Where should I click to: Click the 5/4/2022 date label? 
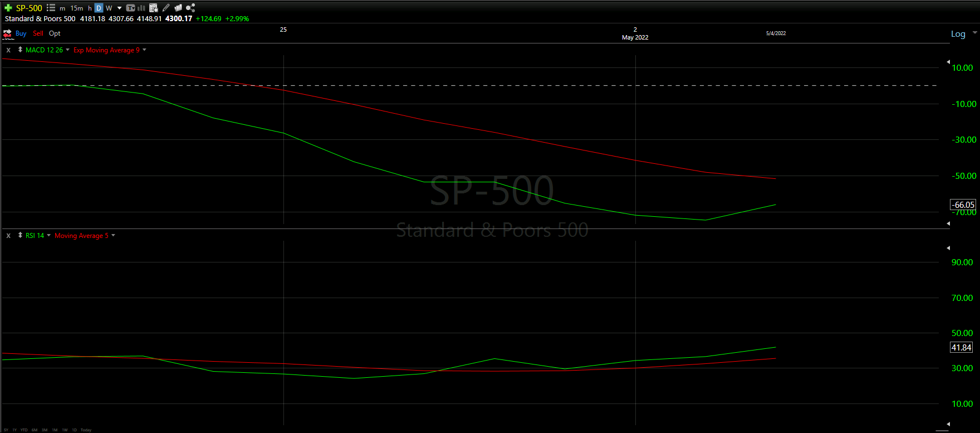point(776,33)
